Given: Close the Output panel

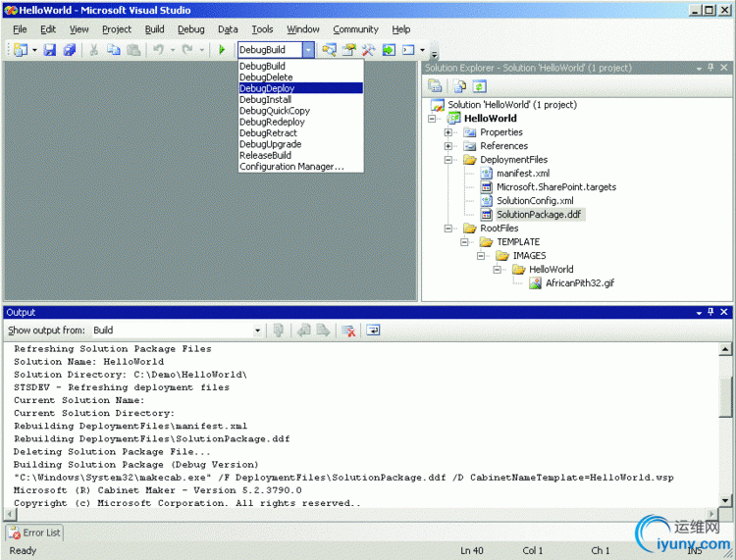Looking at the screenshot, I should tap(724, 312).
